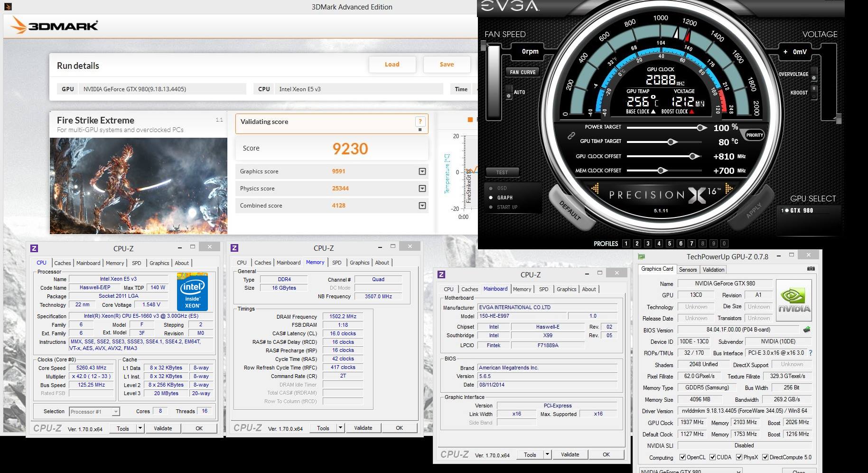Click the NVIDIA logo in GPU-Z
The height and width of the screenshot is (473, 868).
(794, 300)
